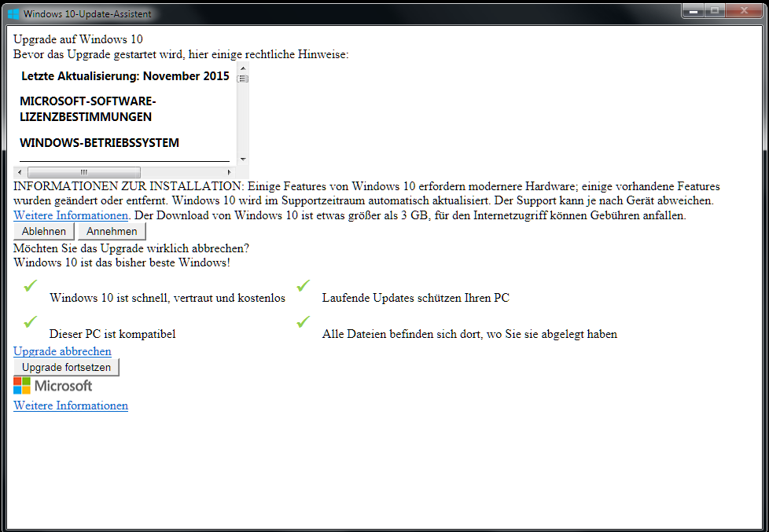
Task: Click 'Windows 10 ist das bisher beste Windows!' text
Action: (x=122, y=262)
